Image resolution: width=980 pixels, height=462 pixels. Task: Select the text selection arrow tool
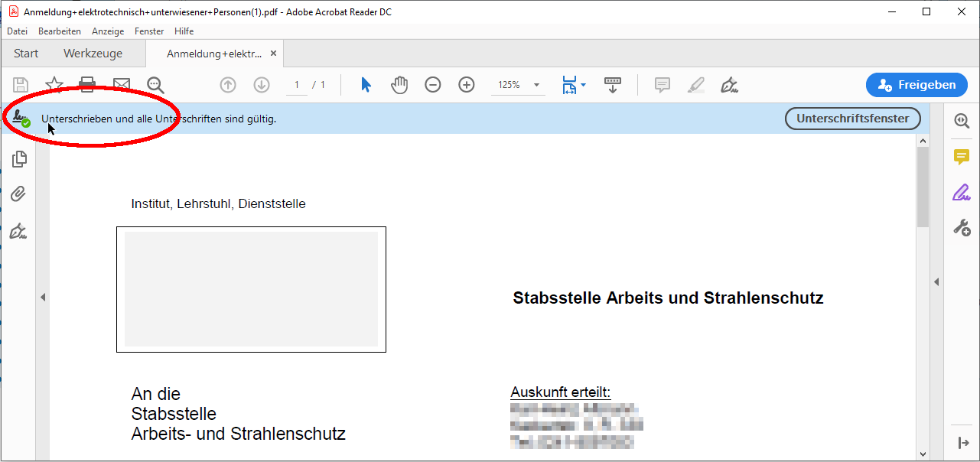click(x=366, y=84)
